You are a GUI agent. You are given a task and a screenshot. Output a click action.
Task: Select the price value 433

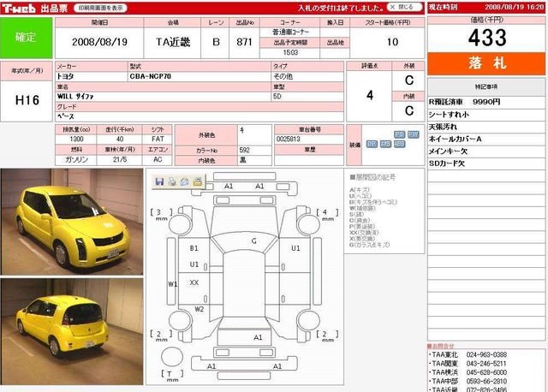(x=487, y=38)
